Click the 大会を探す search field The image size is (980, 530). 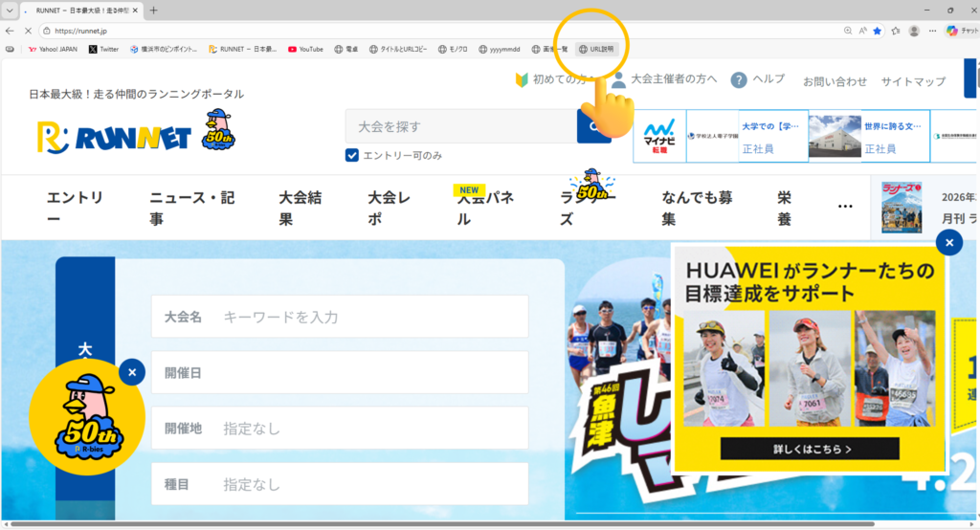(459, 126)
